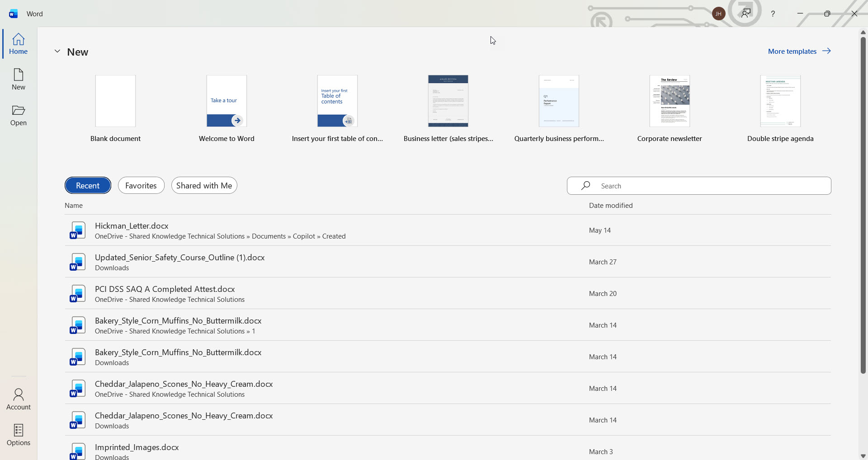Open the Welcome to Word tour template
The width and height of the screenshot is (868, 460).
pos(226,109)
